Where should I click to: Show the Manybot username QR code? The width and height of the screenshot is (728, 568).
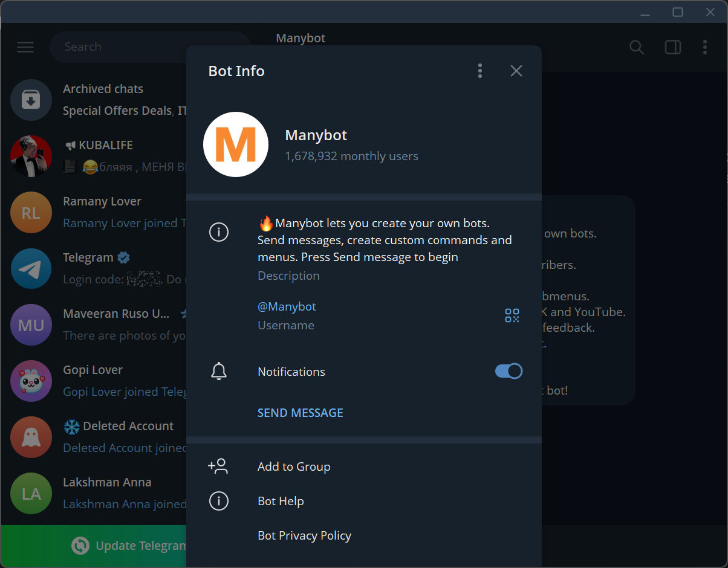point(512,315)
